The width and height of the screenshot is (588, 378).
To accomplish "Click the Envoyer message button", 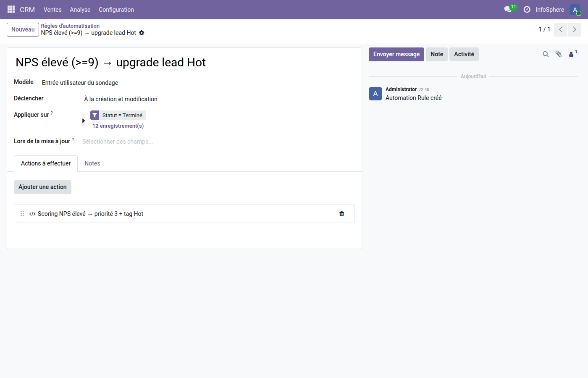I will coord(396,54).
